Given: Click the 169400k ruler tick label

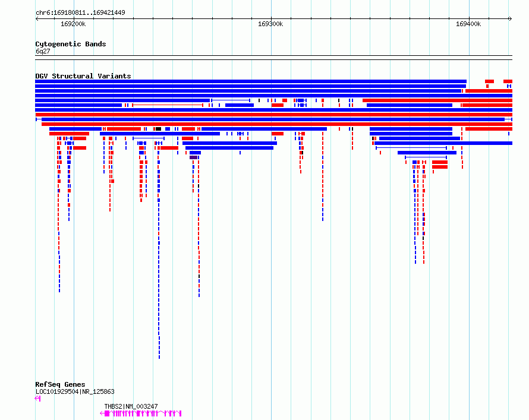Looking at the screenshot, I should (x=468, y=24).
